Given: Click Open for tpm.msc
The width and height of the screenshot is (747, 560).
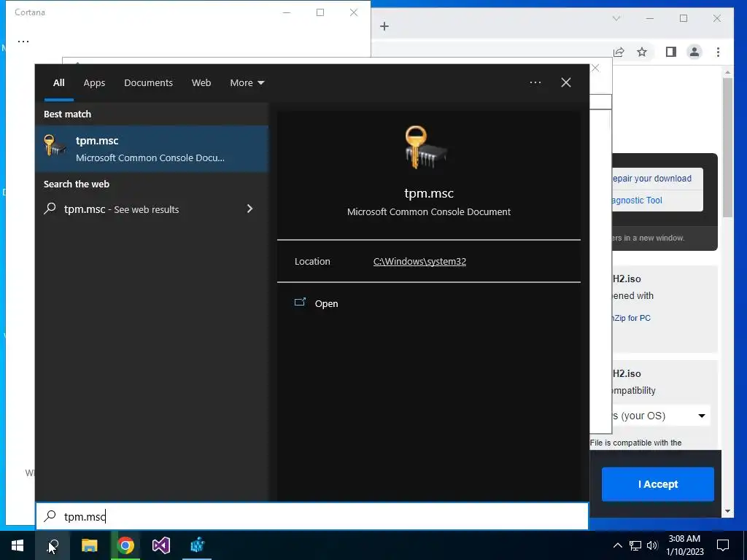Looking at the screenshot, I should tap(326, 304).
